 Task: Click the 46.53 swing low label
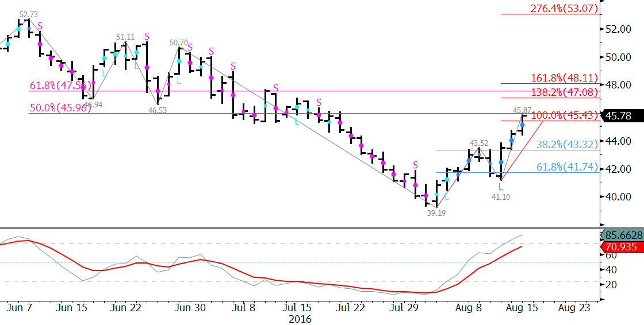[158, 110]
